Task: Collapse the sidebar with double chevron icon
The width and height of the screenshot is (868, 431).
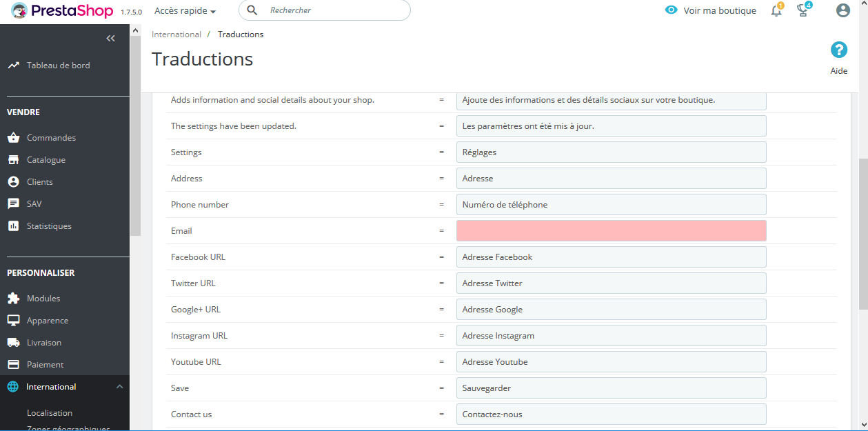Action: point(110,39)
